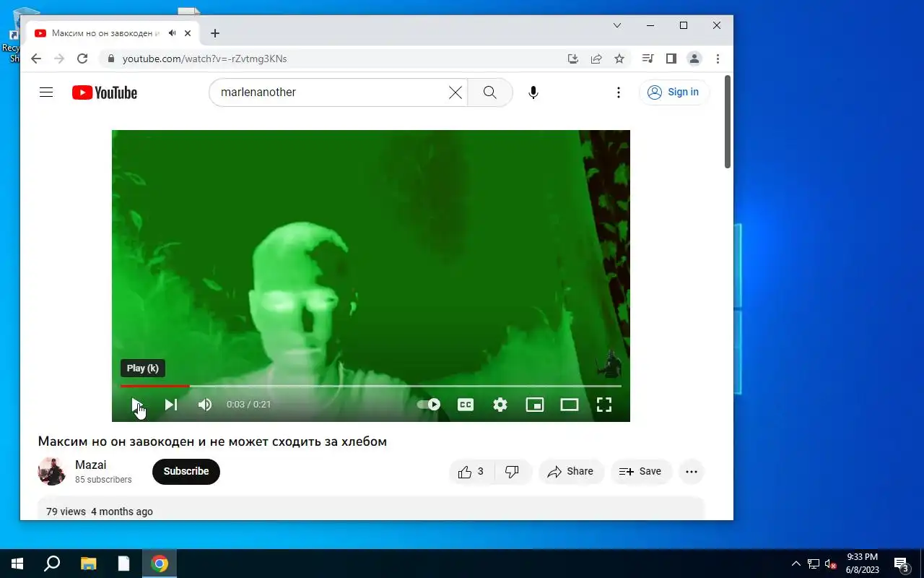The image size is (924, 578).
Task: Open blank document app on taskbar
Action: coord(124,564)
